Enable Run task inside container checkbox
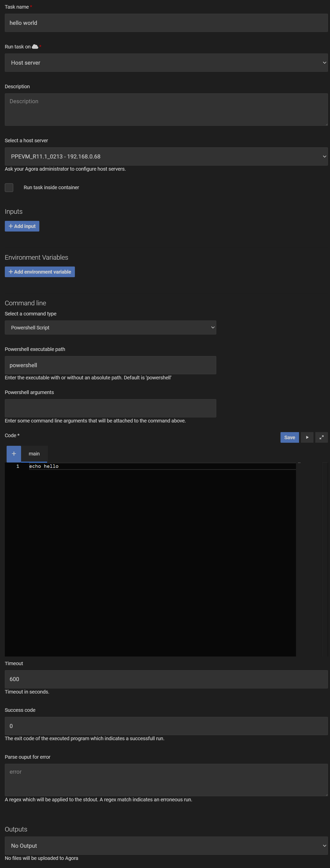Viewport: 330px width, 868px height. pyautogui.click(x=9, y=187)
